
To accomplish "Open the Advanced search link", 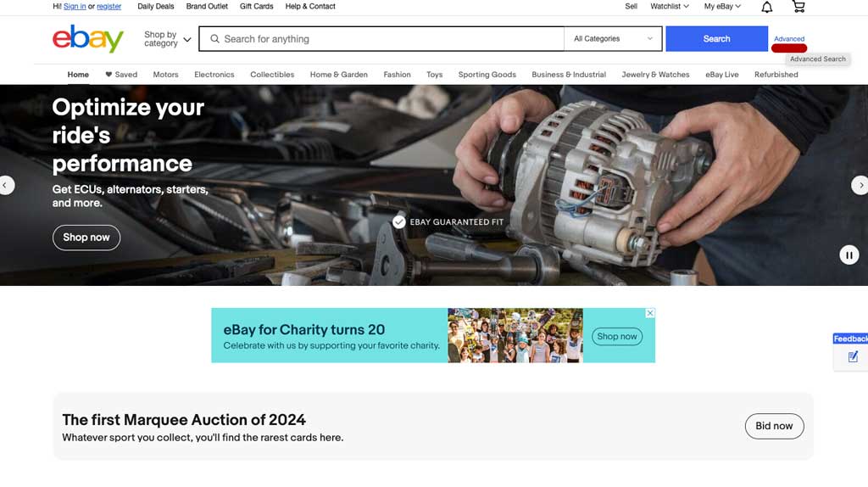I will (789, 39).
